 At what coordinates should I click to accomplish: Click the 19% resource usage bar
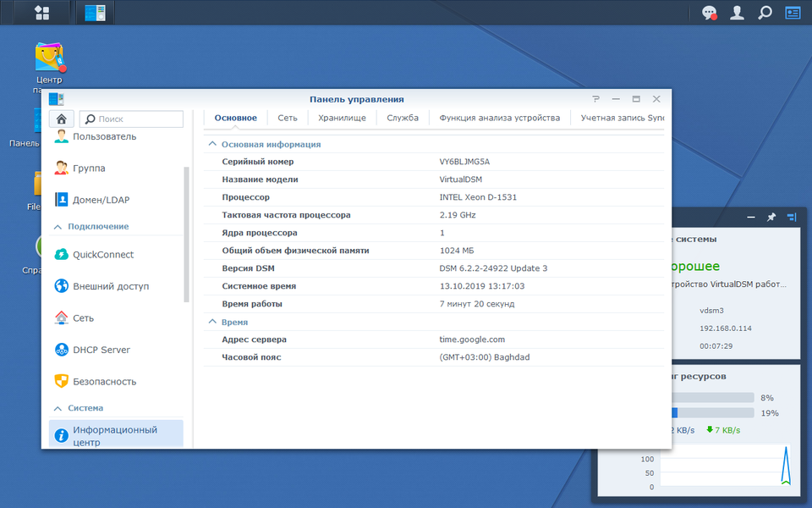coord(712,413)
